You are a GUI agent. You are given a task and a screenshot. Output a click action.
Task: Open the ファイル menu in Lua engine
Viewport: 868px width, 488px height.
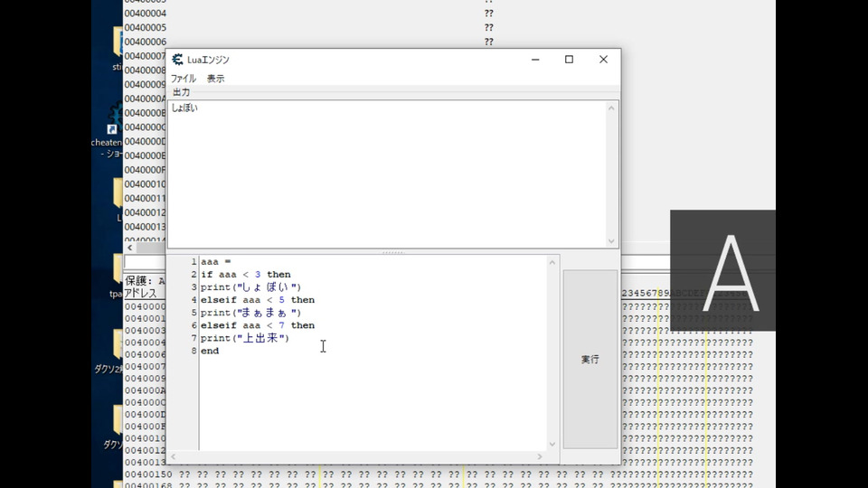point(184,79)
